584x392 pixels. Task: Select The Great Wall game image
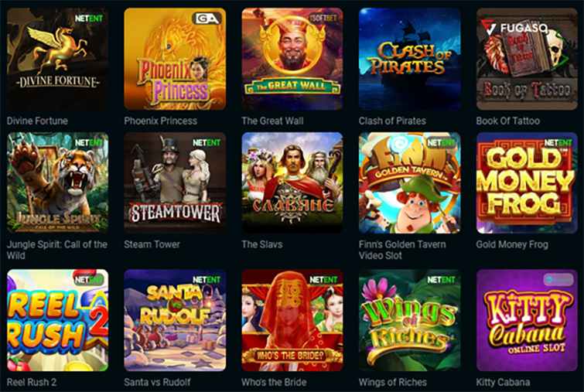point(292,59)
